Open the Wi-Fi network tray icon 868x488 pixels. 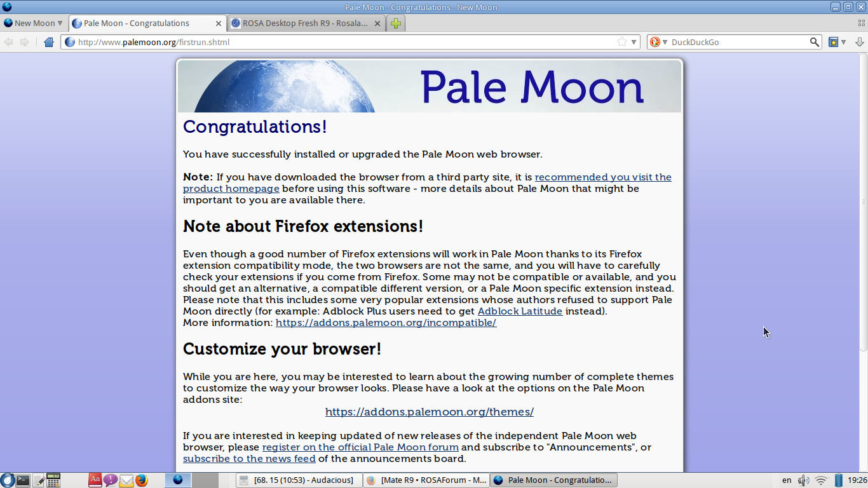[x=821, y=480]
